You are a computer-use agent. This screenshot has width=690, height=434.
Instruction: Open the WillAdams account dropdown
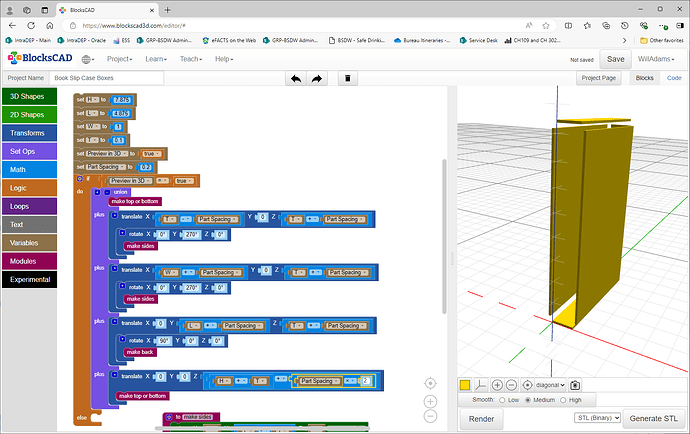tap(656, 59)
